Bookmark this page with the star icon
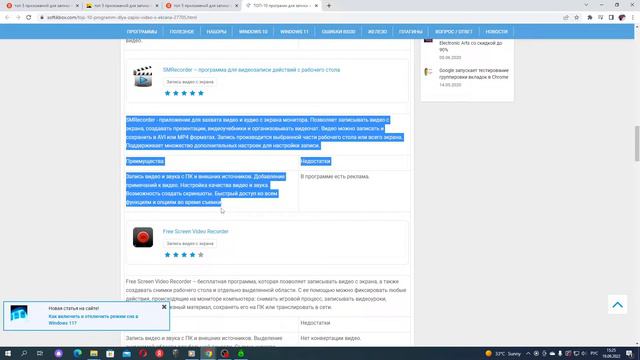The height and width of the screenshot is (360, 640). (x=576, y=18)
